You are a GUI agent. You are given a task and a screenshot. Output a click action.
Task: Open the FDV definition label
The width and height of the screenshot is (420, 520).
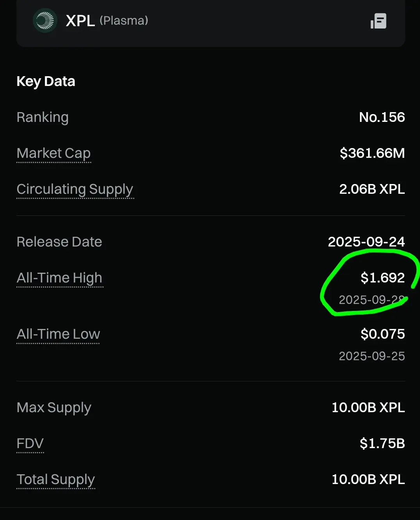[x=30, y=443]
